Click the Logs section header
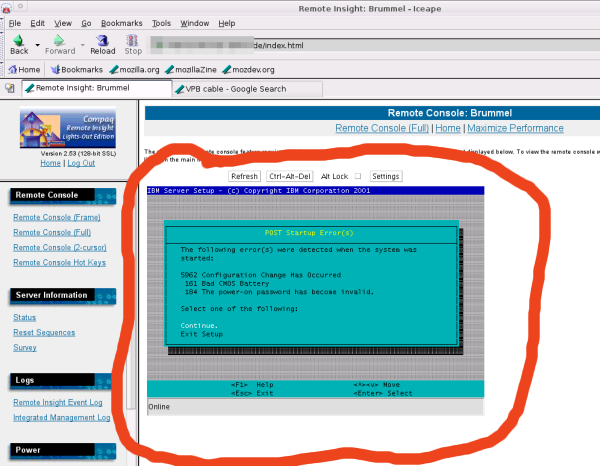 (x=63, y=381)
